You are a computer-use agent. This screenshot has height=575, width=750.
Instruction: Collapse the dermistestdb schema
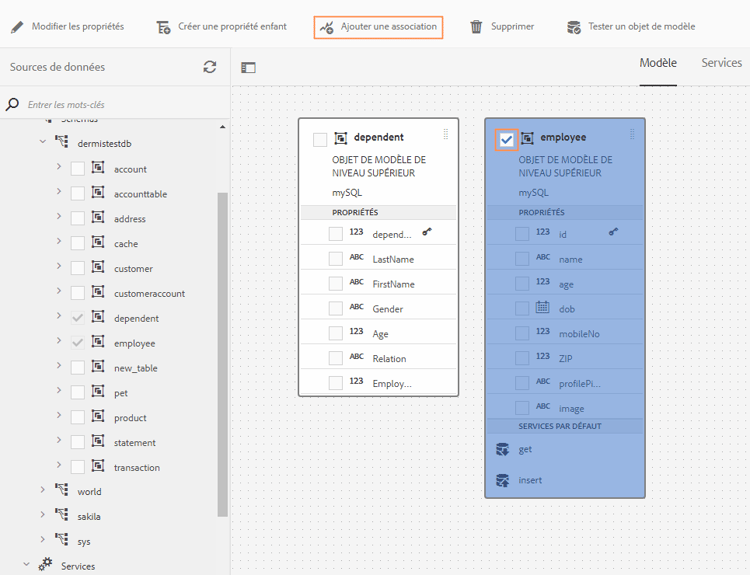point(43,142)
